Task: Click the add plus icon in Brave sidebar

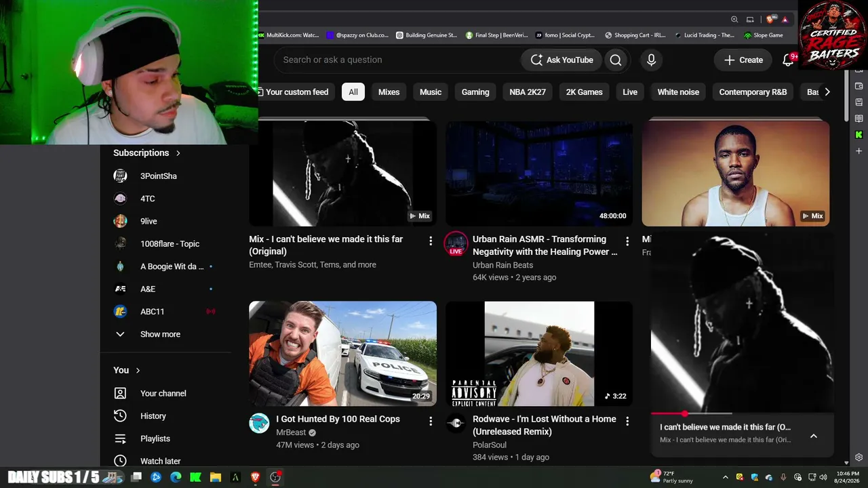Action: coord(859,151)
